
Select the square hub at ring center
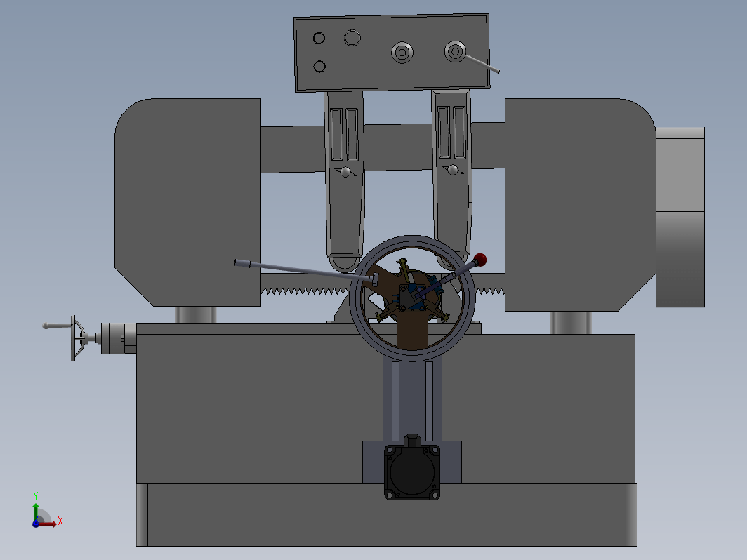pos(412,298)
